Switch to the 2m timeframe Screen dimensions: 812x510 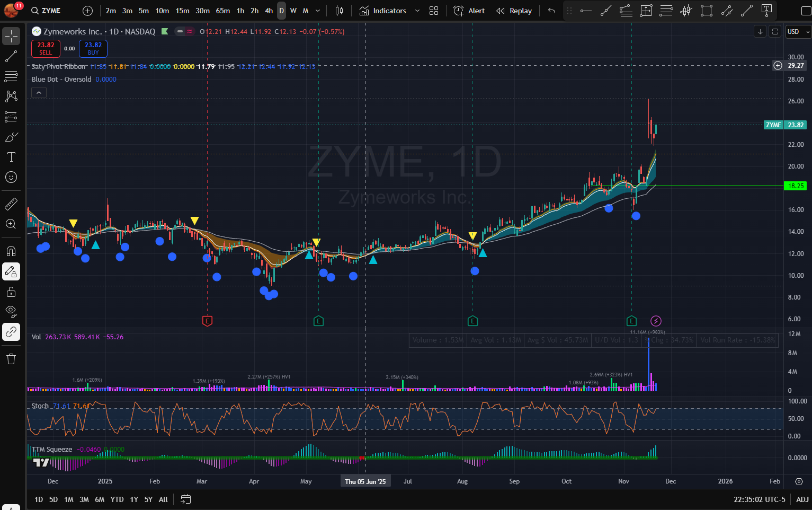(x=111, y=11)
